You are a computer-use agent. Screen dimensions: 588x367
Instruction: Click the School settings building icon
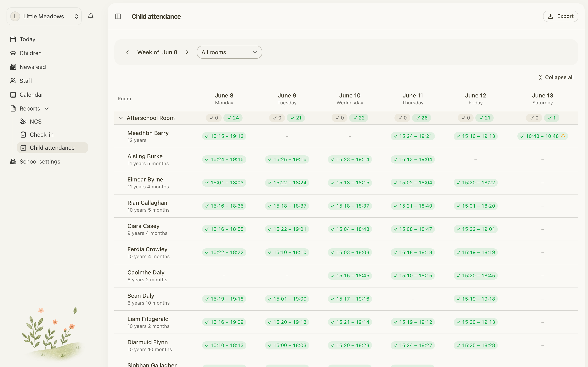point(13,161)
